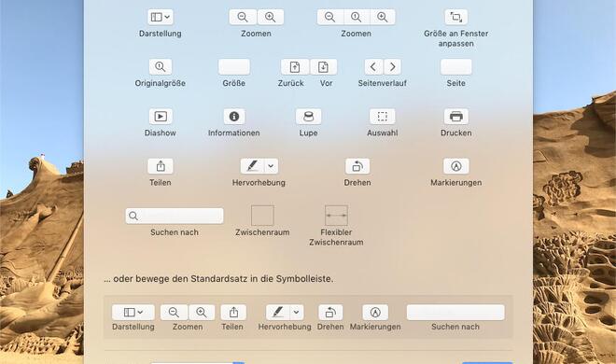Viewport: 616px width, 364px height.
Task: Click the Teilen share icon in the item palette
Action: point(161,166)
